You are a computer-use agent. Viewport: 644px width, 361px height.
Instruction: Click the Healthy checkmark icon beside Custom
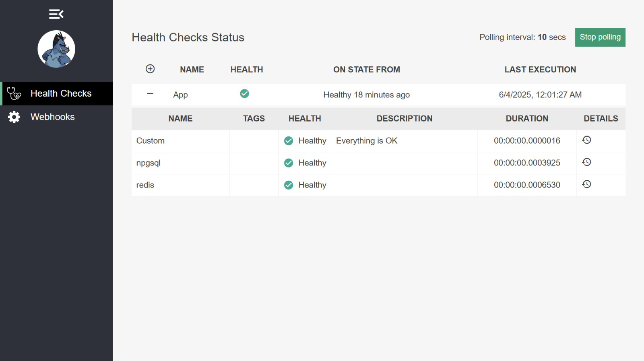(x=289, y=141)
